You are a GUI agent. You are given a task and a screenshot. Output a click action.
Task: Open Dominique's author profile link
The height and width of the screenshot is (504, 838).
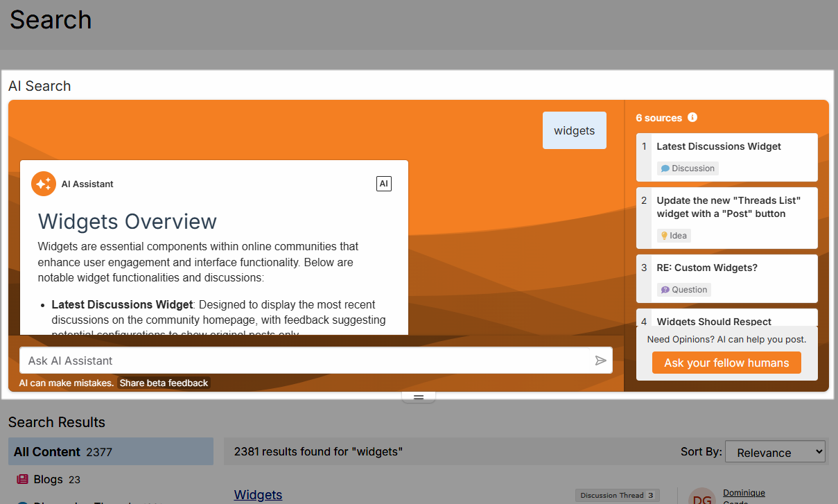pos(744,493)
